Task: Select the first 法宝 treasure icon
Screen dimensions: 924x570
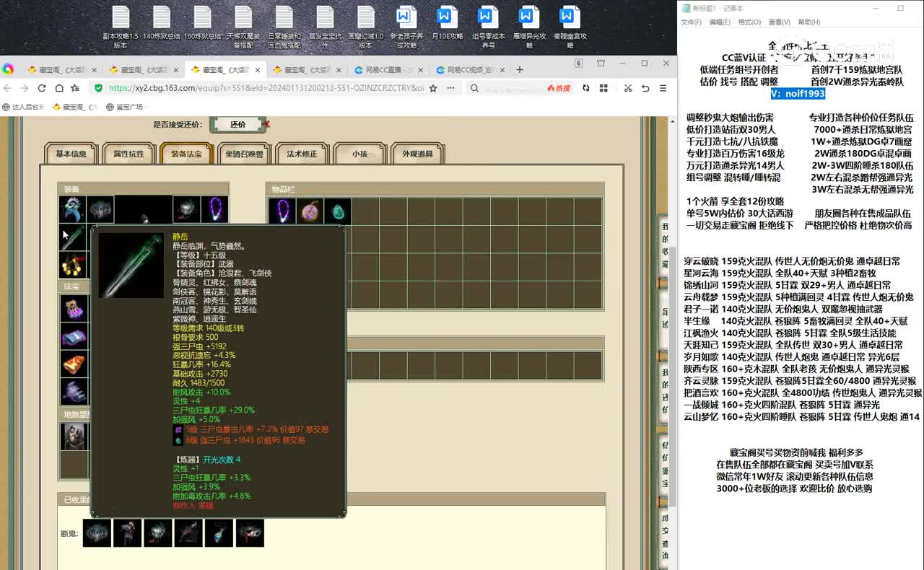Action: pyautogui.click(x=74, y=308)
